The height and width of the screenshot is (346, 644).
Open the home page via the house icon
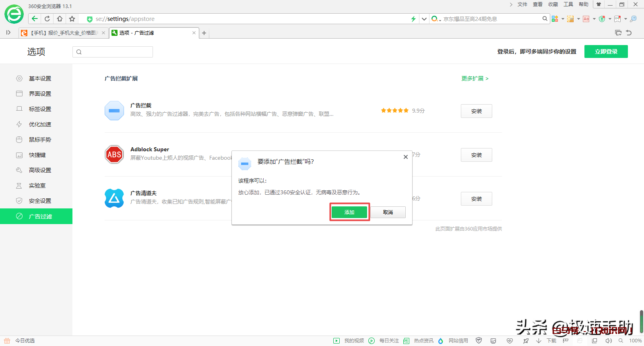click(x=60, y=19)
